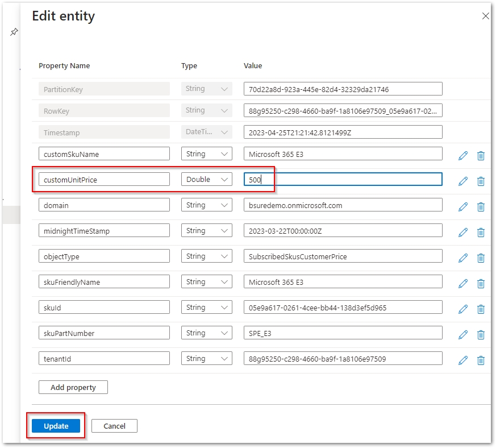Viewport: 496px width, 448px height.
Task: Delete the tenantId property with trash icon
Action: pos(481,360)
